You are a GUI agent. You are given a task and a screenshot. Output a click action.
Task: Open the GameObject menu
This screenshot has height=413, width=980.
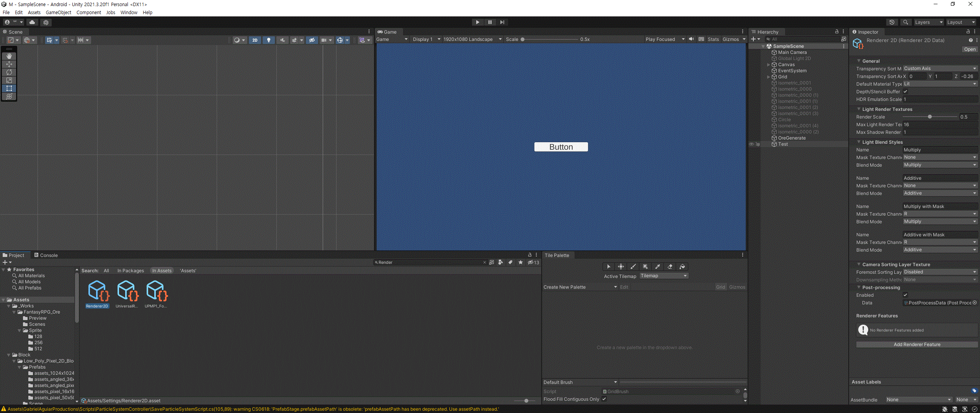coord(58,12)
